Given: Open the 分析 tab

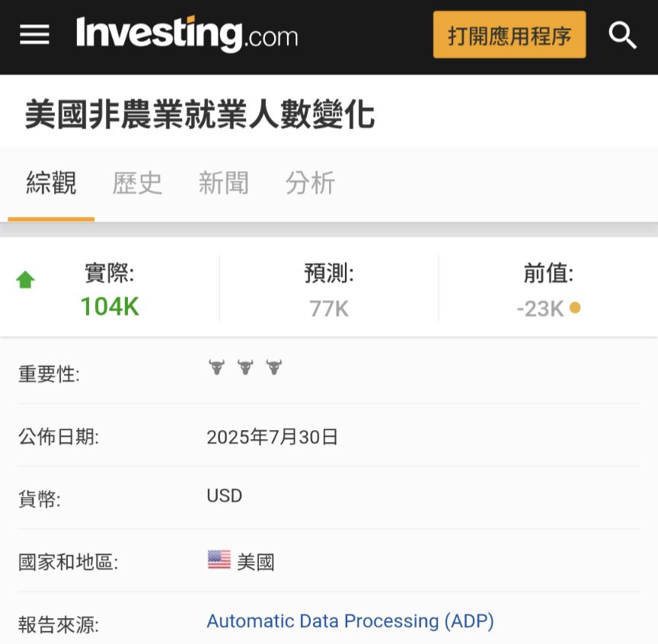Looking at the screenshot, I should point(310,183).
